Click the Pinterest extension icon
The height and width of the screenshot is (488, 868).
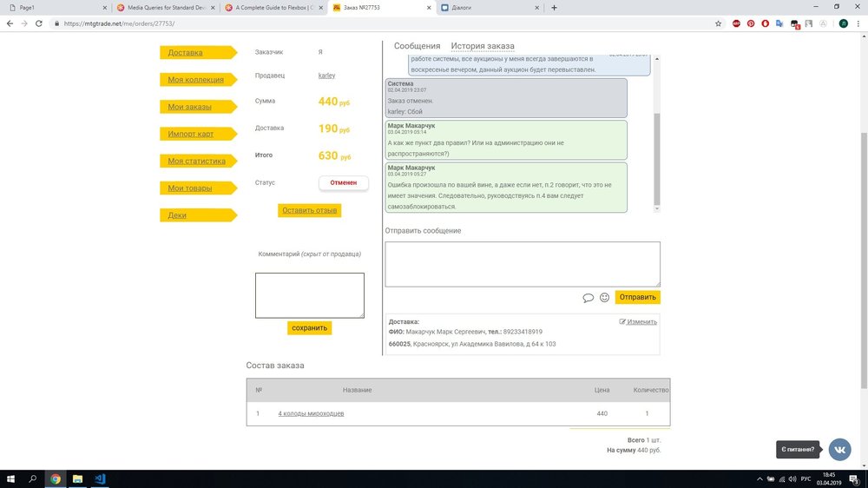750,23
